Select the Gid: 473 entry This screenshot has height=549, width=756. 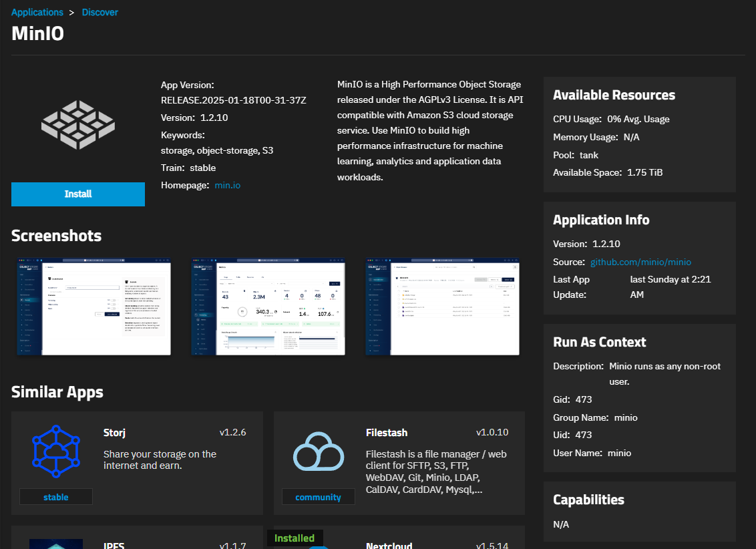click(x=572, y=399)
